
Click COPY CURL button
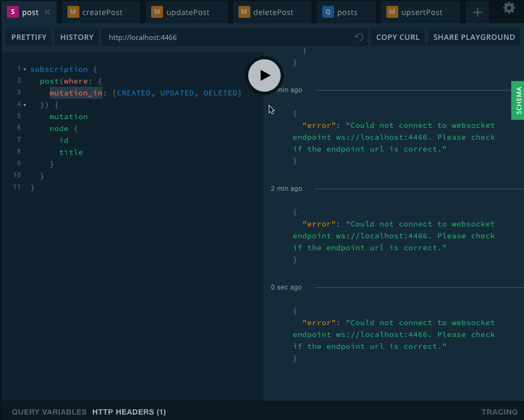(398, 37)
